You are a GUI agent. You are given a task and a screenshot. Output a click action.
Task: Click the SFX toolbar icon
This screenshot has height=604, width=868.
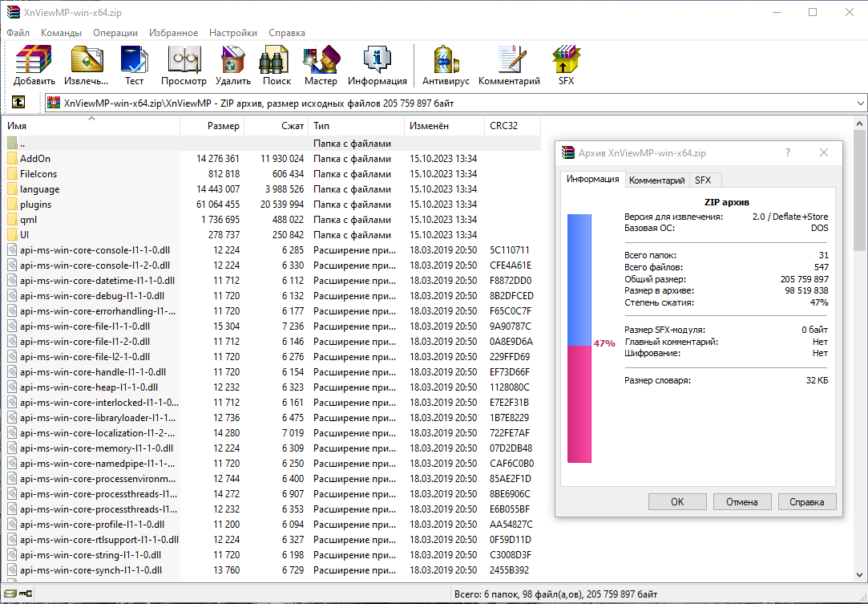pos(566,59)
